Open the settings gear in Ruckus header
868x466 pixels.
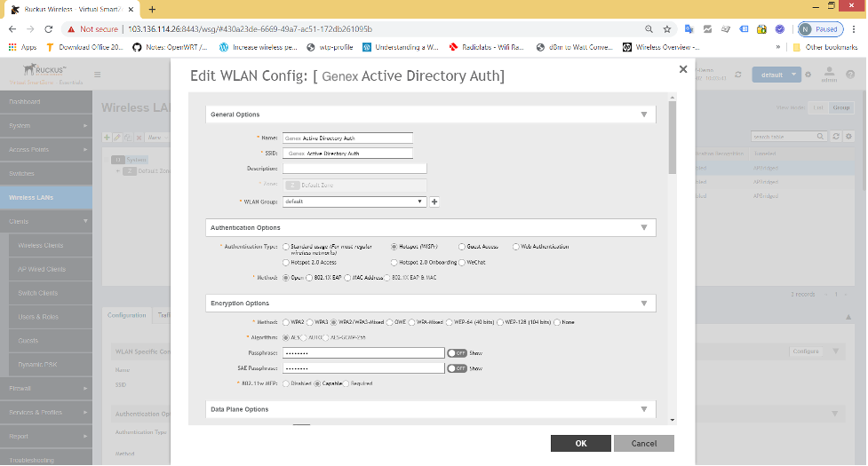[x=808, y=75]
